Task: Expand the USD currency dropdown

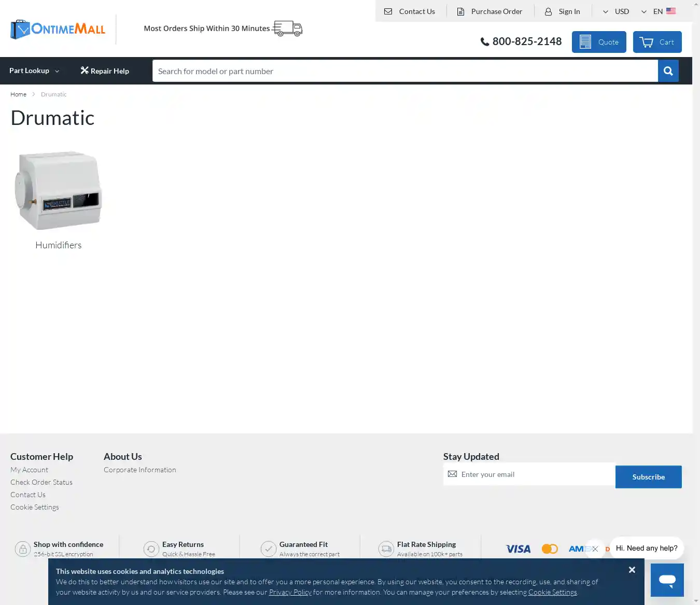Action: [615, 11]
